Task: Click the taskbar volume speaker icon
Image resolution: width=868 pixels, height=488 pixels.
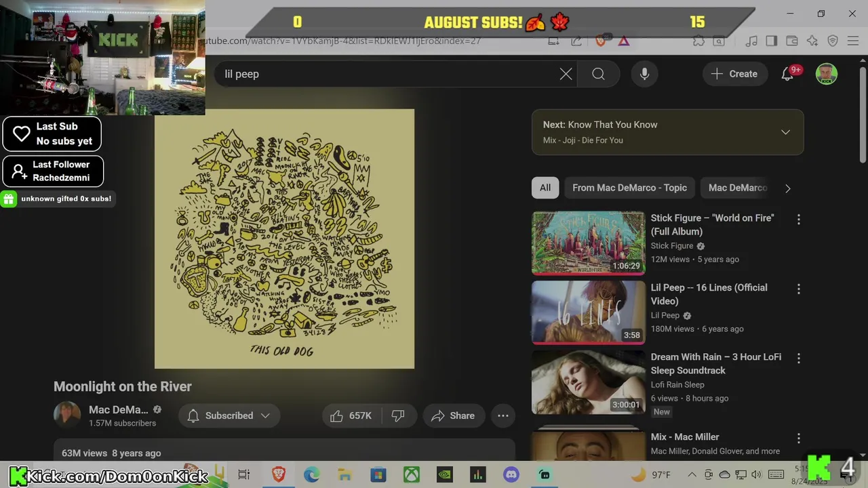Action: [x=757, y=475]
